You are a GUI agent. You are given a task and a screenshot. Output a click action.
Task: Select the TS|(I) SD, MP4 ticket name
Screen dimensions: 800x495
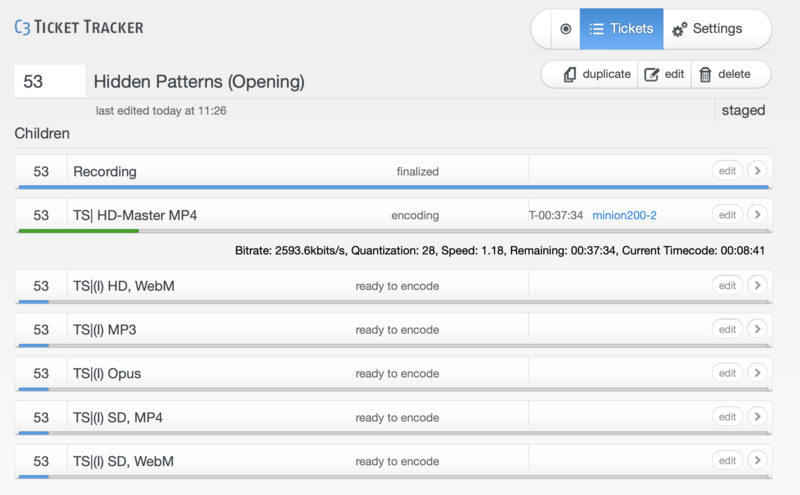(x=118, y=417)
